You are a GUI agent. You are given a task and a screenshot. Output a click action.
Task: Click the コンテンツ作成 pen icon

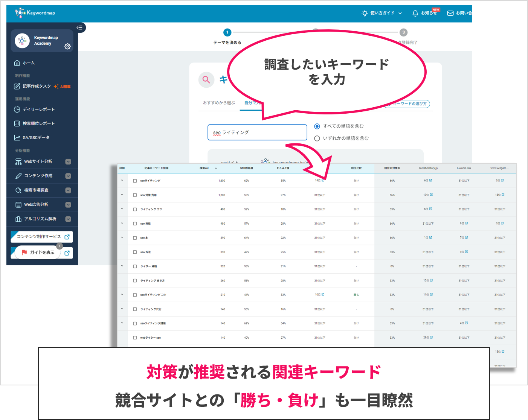pyautogui.click(x=18, y=176)
